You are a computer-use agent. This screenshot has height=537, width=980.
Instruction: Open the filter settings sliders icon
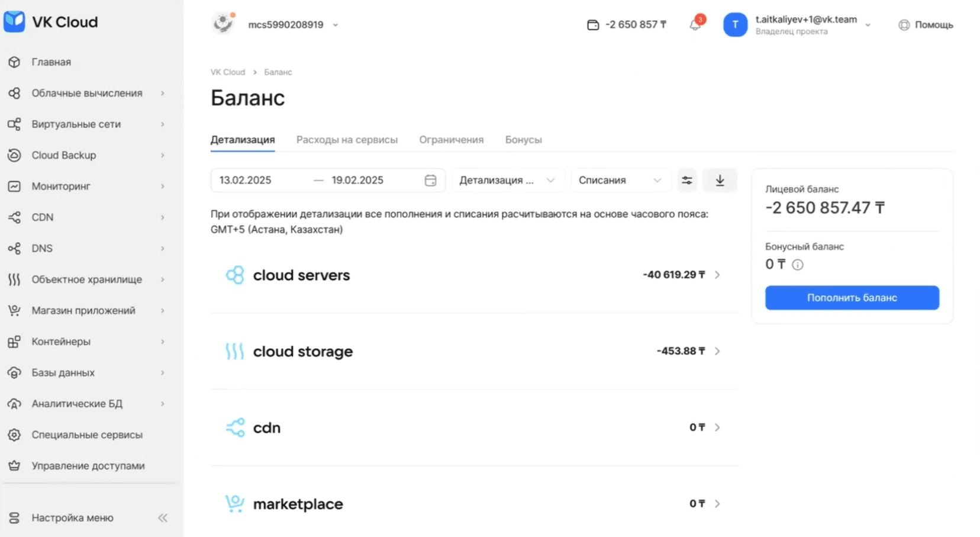coord(687,181)
